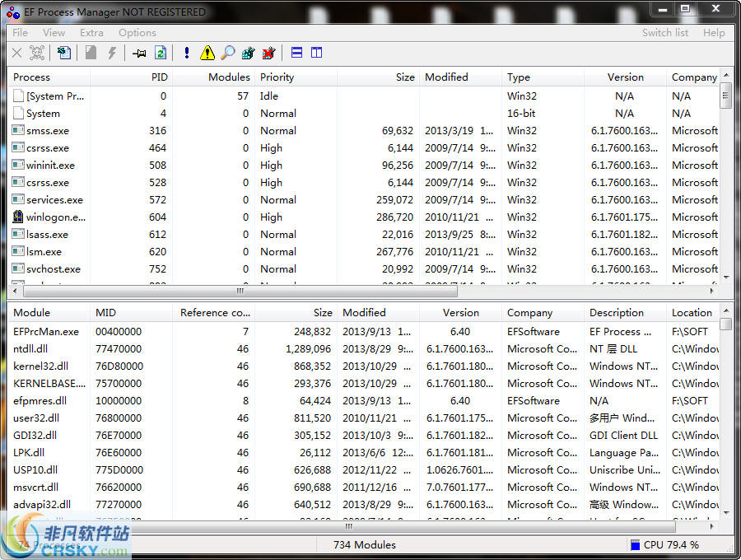Select the blue exclamation mark icon
This screenshot has width=741, height=560.
click(x=187, y=53)
